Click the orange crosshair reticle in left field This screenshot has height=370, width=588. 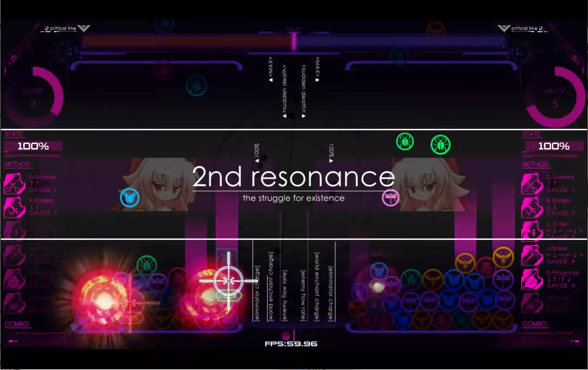coord(129,303)
